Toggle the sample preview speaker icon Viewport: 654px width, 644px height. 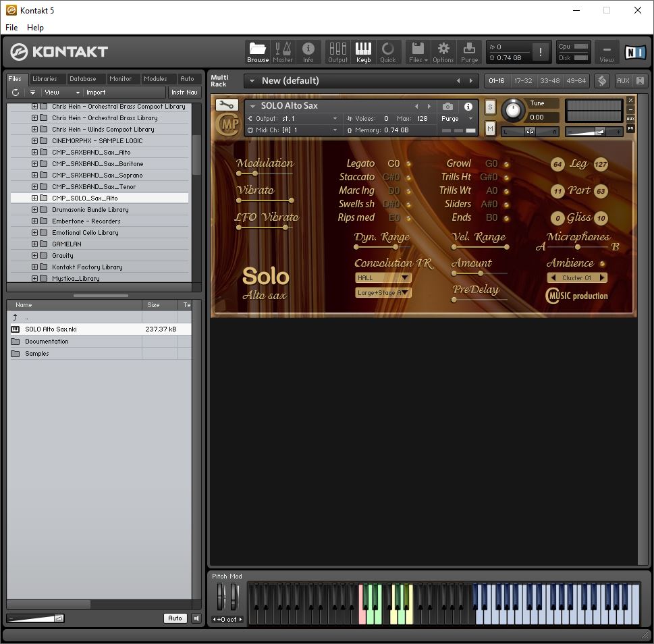196,618
